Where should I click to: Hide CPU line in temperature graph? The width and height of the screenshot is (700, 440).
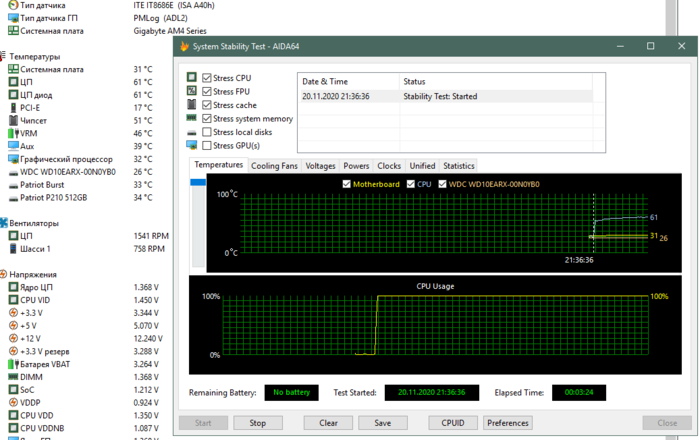coord(411,184)
